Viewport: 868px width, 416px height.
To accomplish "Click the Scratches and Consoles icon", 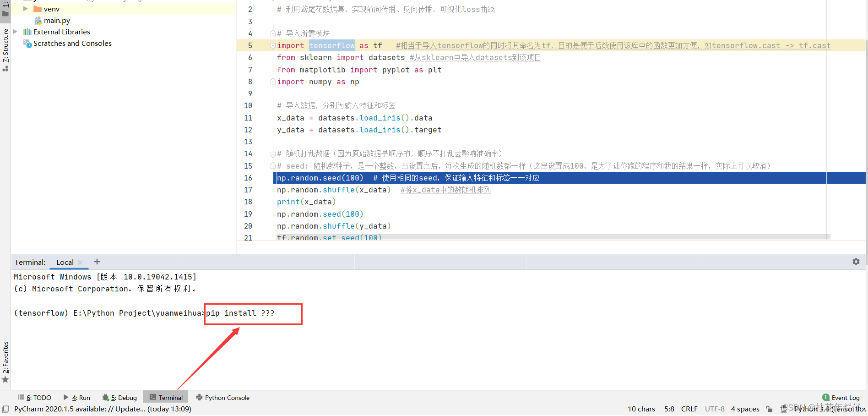I will (x=27, y=43).
